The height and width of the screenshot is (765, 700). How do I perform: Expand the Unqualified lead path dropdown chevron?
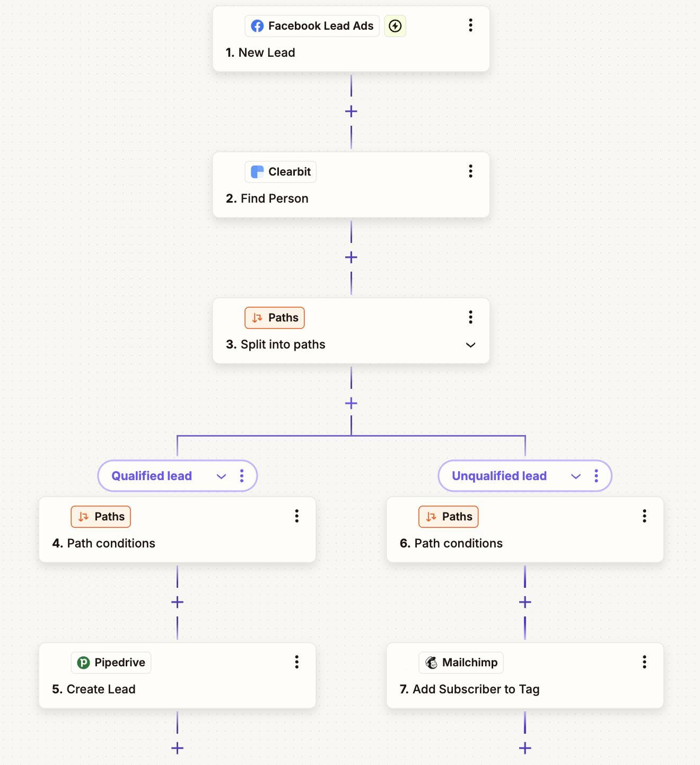pos(576,476)
